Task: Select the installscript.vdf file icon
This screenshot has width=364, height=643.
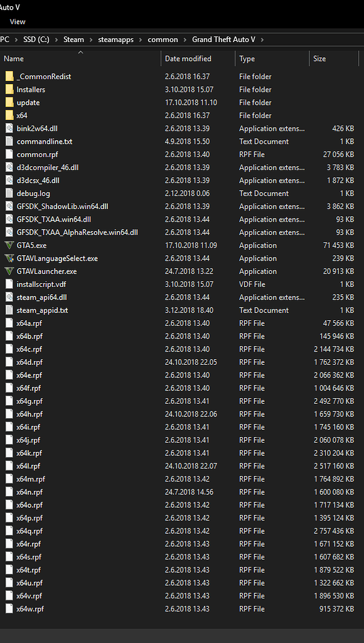Action: pyautogui.click(x=9, y=284)
